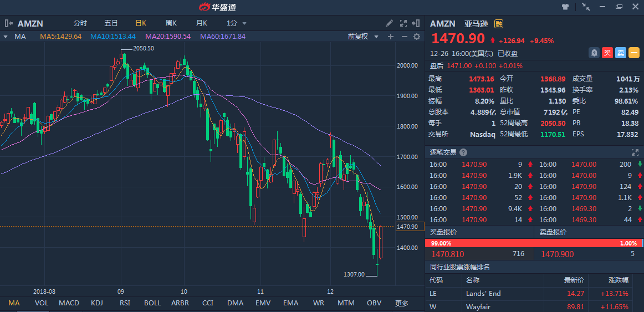Toggle the yellow remove-from-watchlist button
The image size is (644, 312).
click(634, 53)
